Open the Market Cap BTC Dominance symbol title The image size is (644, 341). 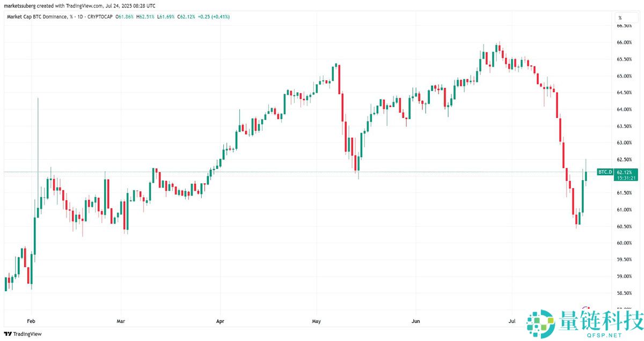tap(36, 17)
